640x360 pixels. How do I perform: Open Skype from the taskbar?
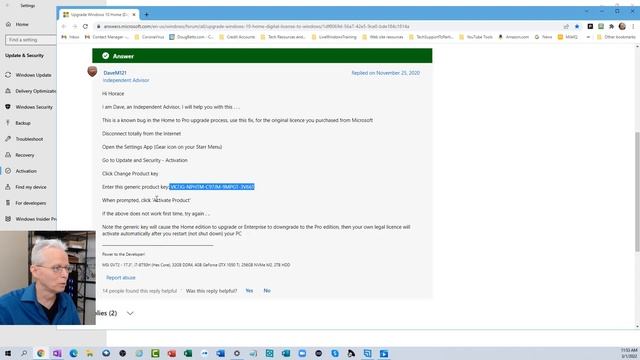point(335,353)
